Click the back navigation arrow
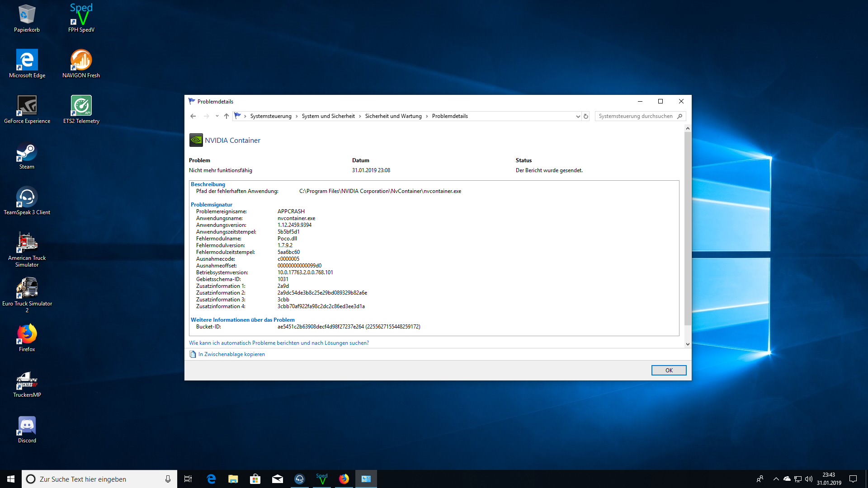 (x=193, y=116)
